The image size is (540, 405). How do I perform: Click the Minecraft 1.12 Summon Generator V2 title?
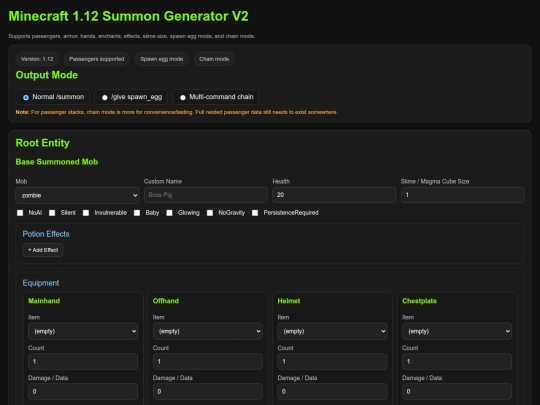(128, 16)
